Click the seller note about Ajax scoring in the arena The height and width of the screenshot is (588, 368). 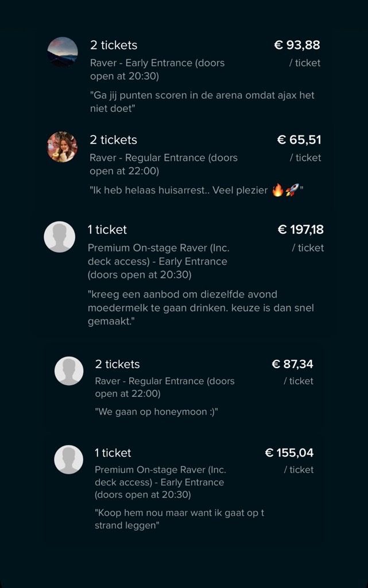(202, 102)
